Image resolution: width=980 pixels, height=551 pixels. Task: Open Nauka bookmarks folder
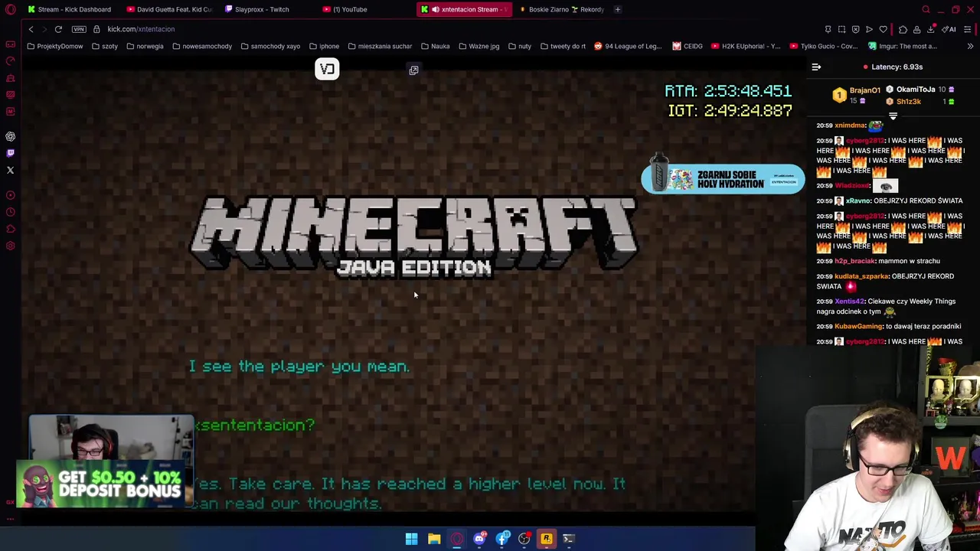point(436,46)
